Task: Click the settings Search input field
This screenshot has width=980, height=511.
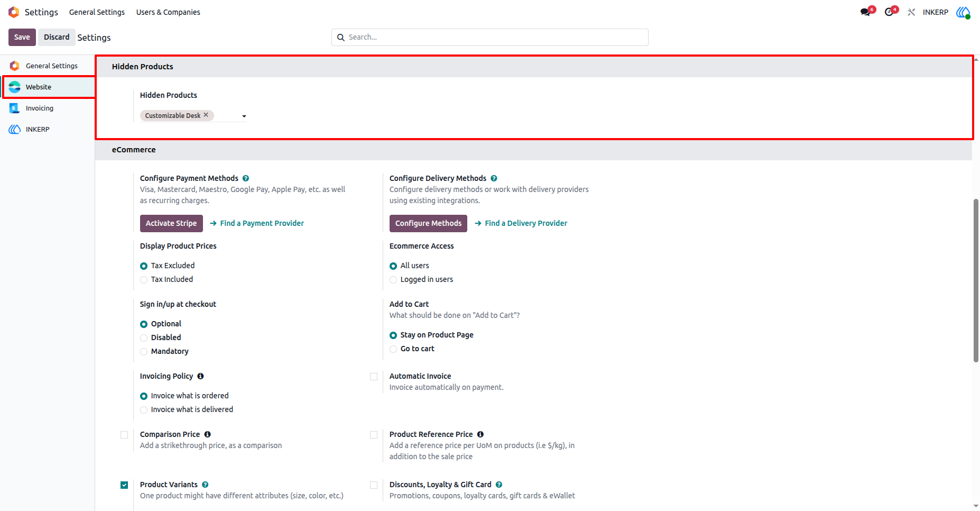Action: click(490, 38)
